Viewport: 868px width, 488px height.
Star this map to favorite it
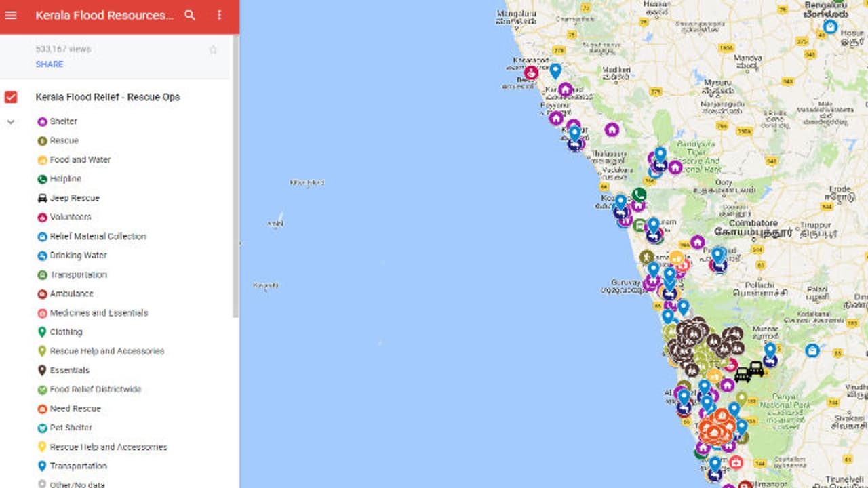213,49
